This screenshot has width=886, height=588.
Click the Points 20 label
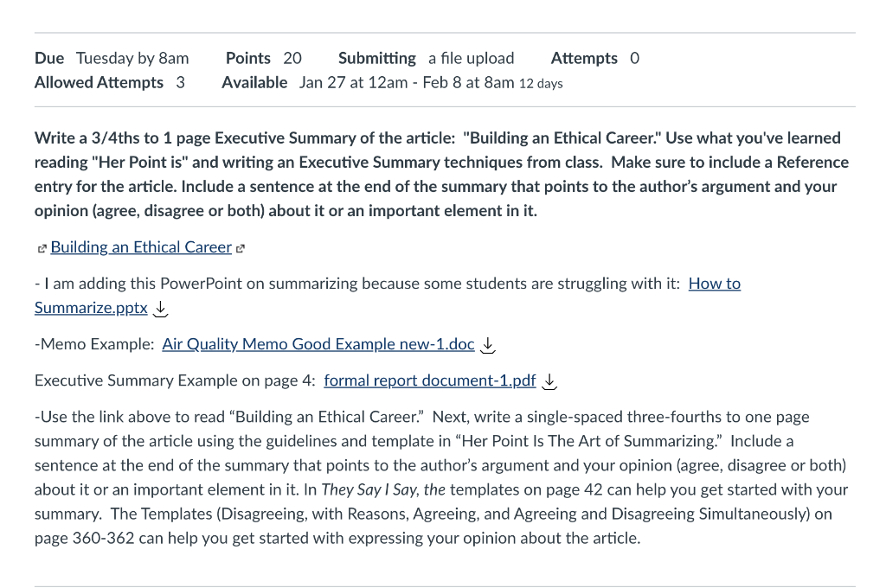pyautogui.click(x=263, y=58)
